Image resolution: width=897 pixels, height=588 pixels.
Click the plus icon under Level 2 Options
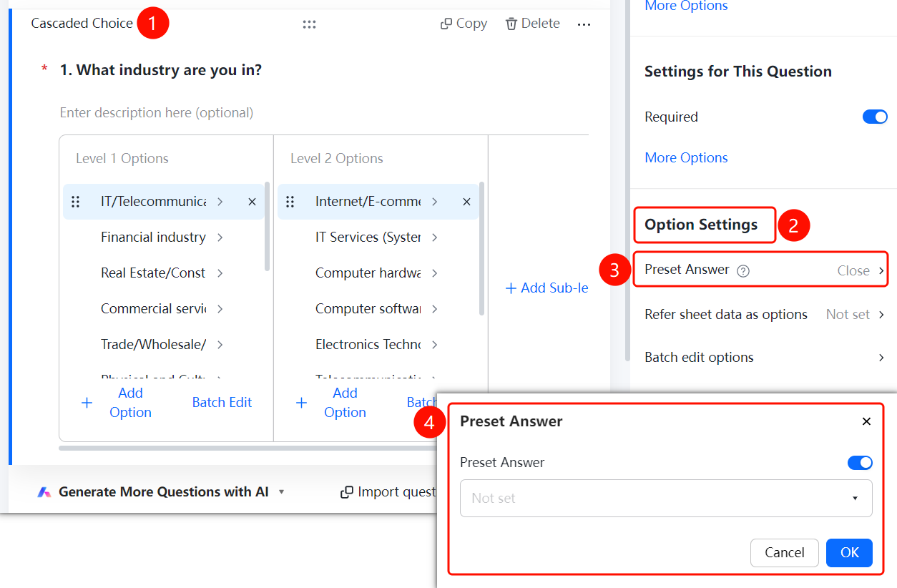click(302, 403)
